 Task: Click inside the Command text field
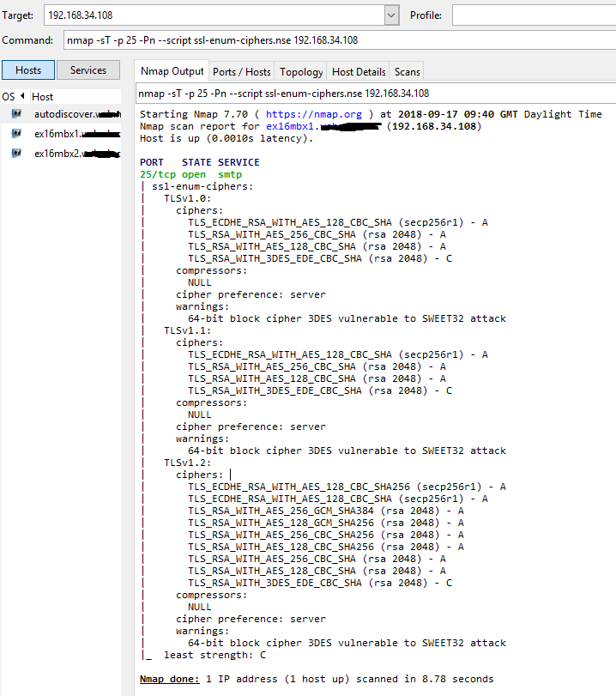click(335, 40)
